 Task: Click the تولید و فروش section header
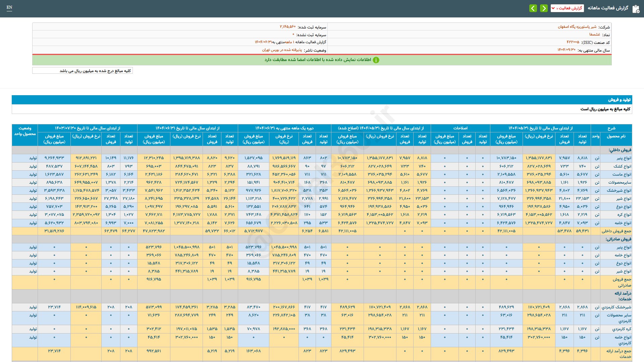pos(619,100)
